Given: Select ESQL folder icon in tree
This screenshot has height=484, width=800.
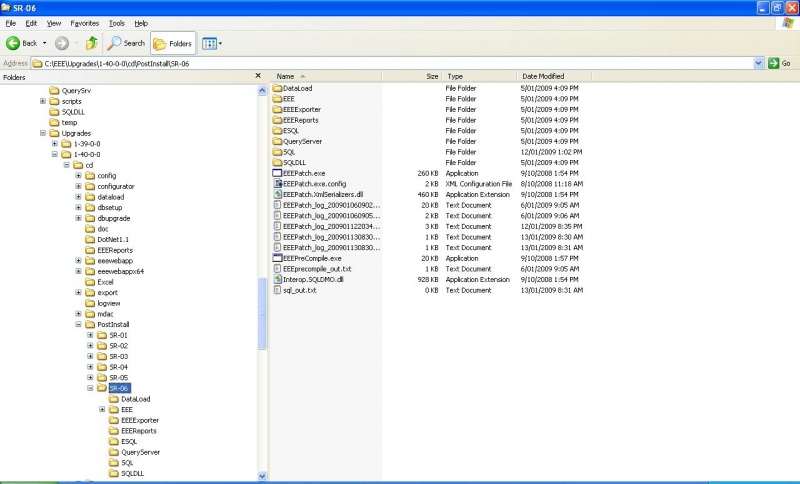Looking at the screenshot, I should point(114,442).
